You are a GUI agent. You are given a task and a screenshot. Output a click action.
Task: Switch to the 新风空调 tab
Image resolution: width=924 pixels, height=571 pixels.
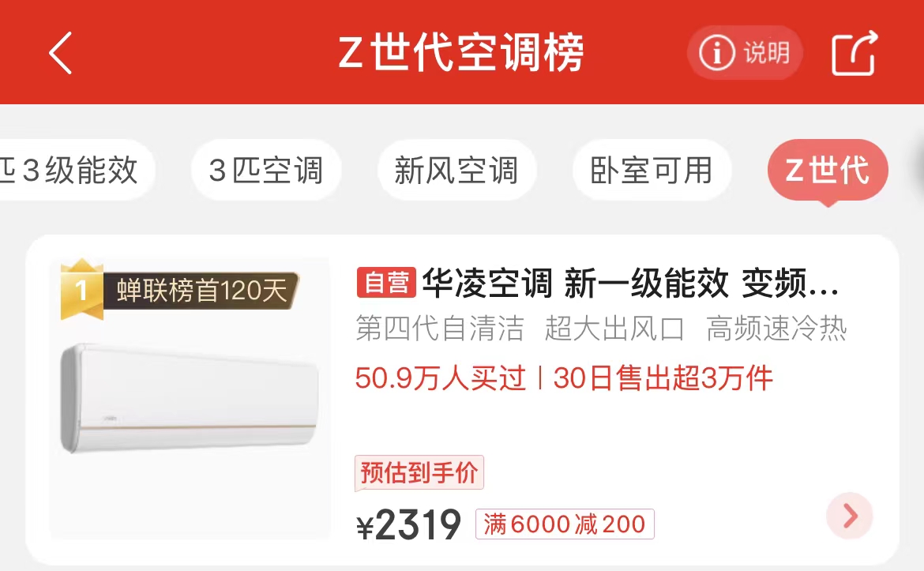coord(456,171)
